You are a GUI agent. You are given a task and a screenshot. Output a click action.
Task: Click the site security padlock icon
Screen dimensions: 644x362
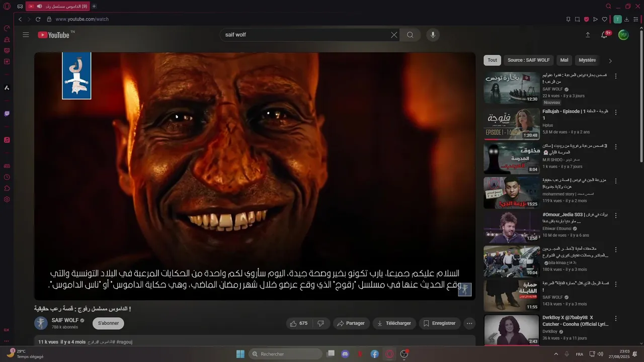point(49,19)
